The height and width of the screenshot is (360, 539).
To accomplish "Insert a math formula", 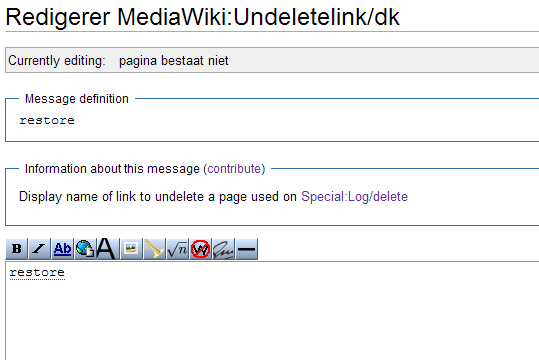I will (177, 249).
